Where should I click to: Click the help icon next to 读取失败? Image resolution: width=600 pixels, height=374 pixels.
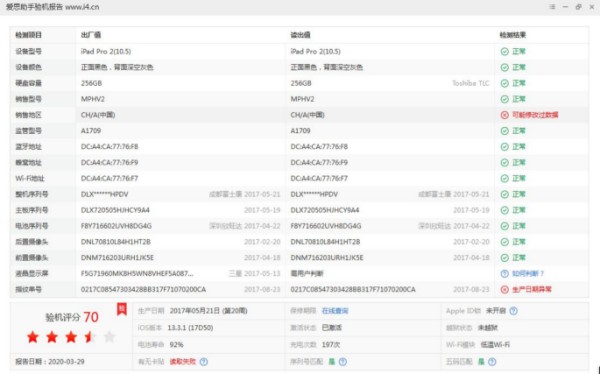[204, 362]
